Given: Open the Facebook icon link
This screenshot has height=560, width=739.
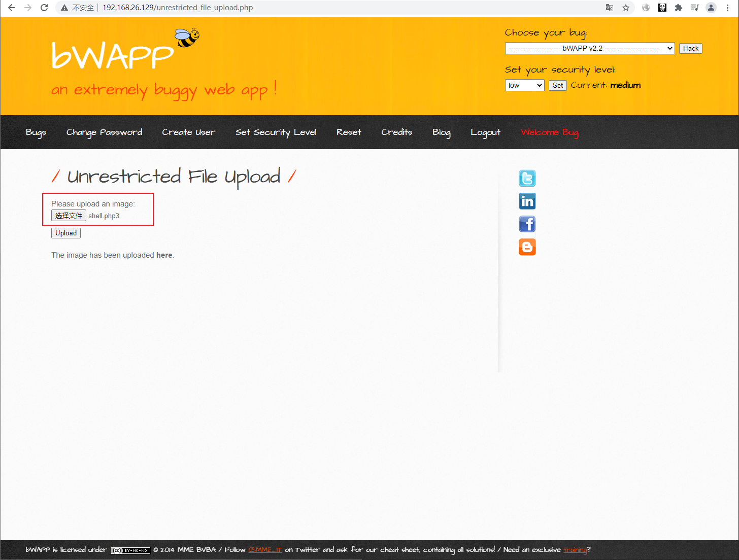Looking at the screenshot, I should (527, 224).
